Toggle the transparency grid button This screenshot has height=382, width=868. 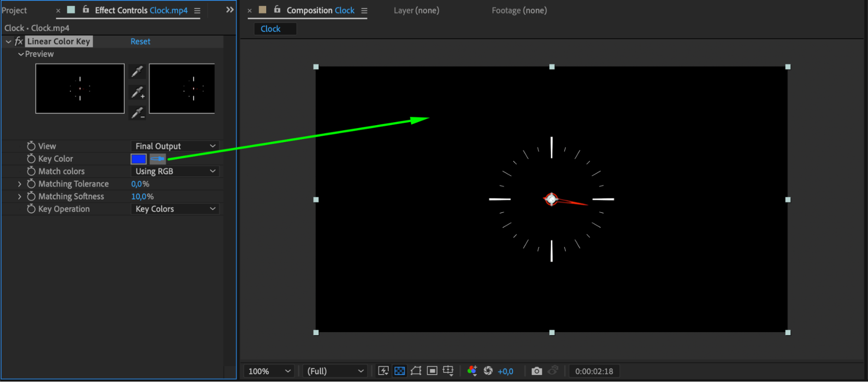pos(399,371)
